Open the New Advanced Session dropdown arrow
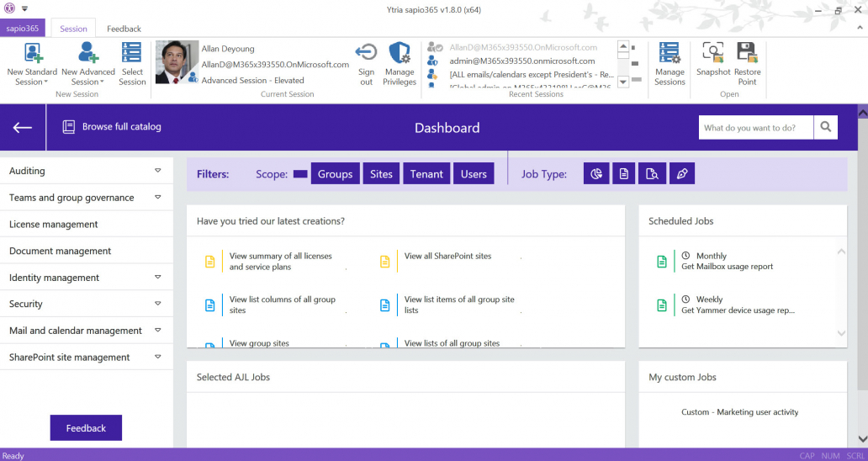Viewport: 868px width, 461px height. (103, 82)
